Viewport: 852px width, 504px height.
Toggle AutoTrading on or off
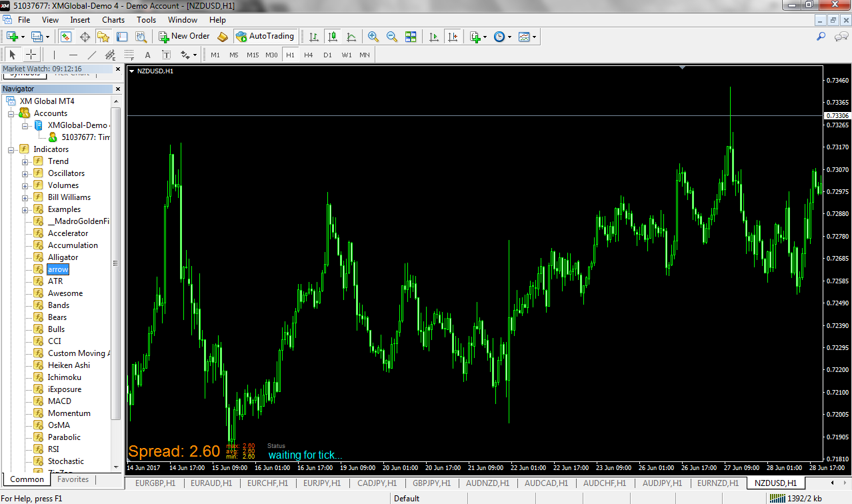[x=265, y=37]
